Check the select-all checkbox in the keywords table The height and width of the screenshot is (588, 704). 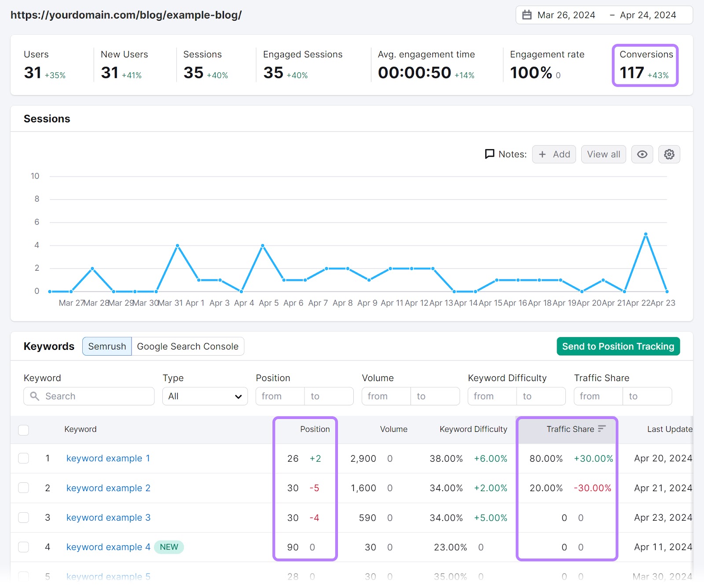(23, 430)
